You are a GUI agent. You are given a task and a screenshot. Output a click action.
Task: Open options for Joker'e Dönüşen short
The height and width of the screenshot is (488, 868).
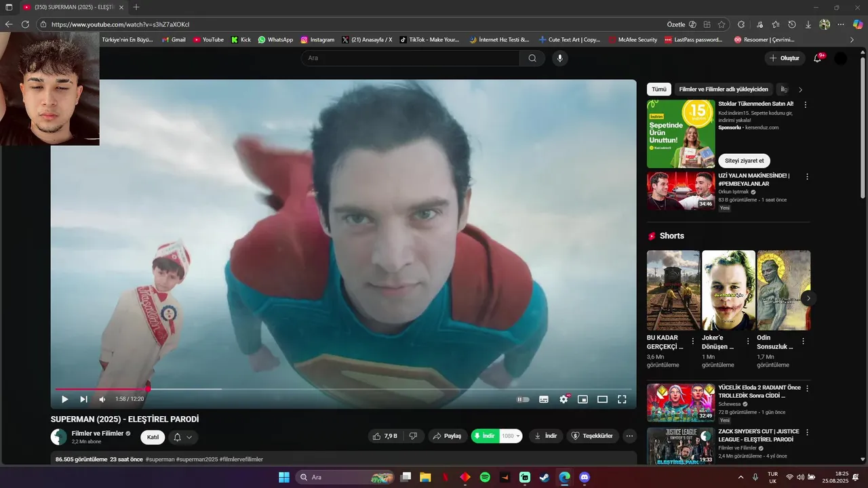748,341
